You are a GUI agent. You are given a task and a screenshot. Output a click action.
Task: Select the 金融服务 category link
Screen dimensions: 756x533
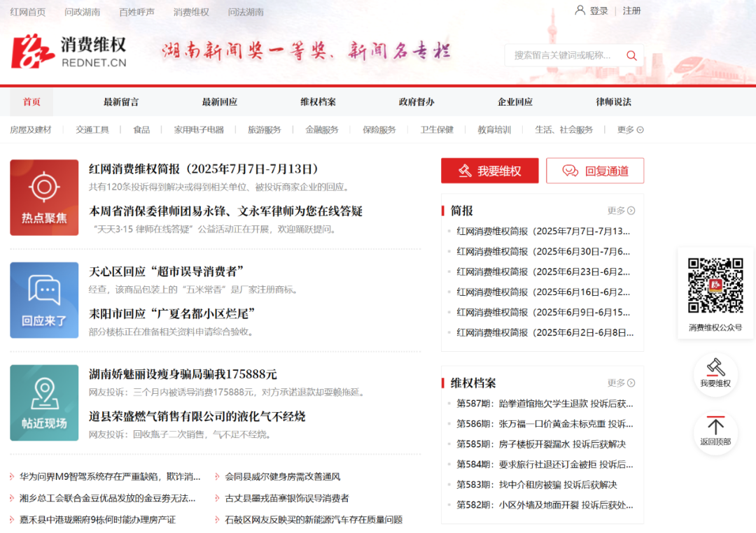pos(322,129)
